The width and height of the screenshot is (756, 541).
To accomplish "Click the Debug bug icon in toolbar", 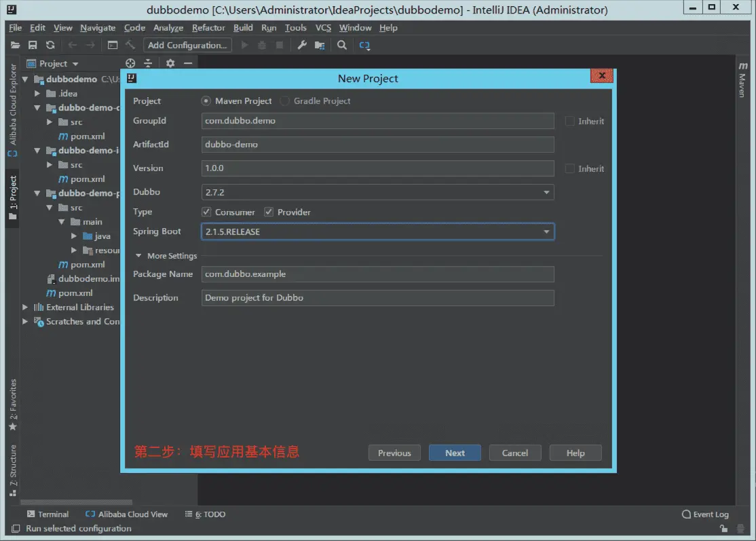I will pyautogui.click(x=262, y=45).
